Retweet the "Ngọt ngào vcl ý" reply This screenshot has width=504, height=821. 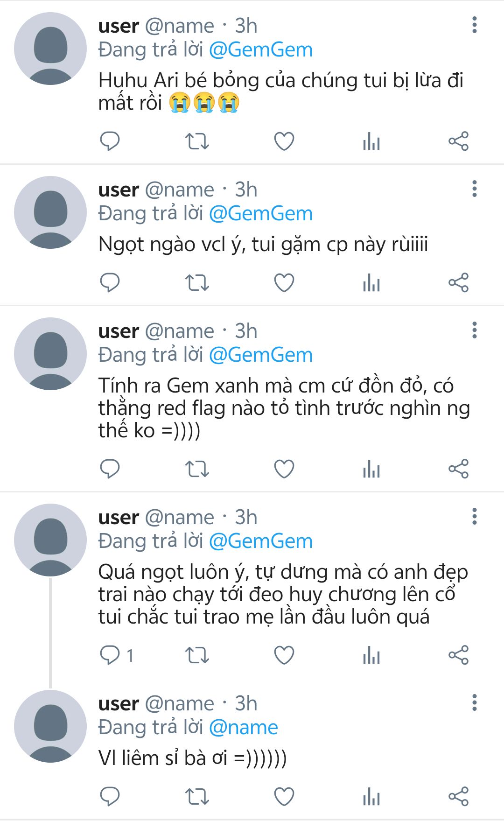(x=197, y=283)
